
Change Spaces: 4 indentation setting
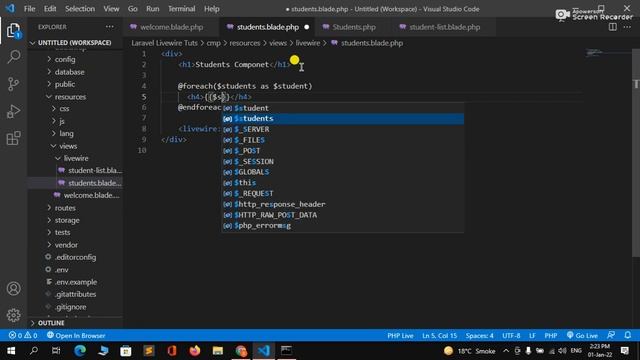pyautogui.click(x=479, y=336)
